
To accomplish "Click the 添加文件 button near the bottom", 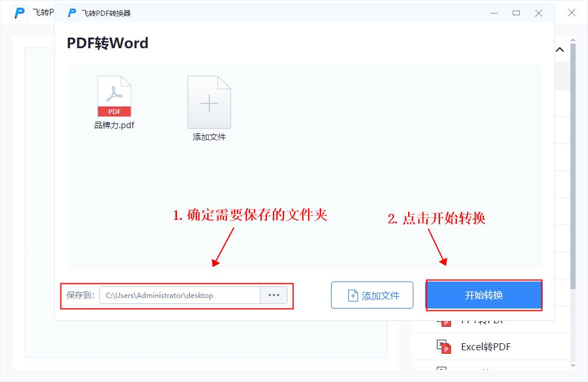I will 372,295.
